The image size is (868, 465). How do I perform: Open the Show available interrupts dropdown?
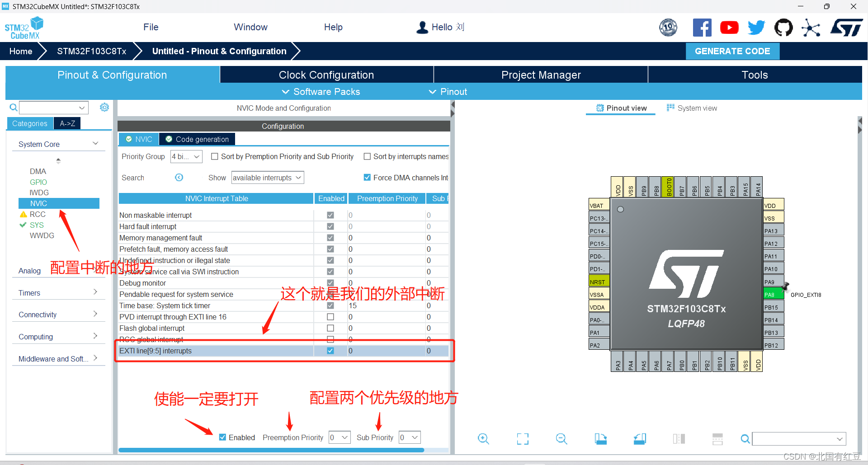268,178
